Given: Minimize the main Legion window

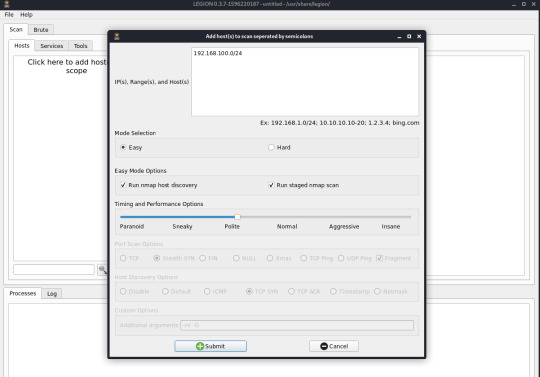Looking at the screenshot, I should click(514, 4).
